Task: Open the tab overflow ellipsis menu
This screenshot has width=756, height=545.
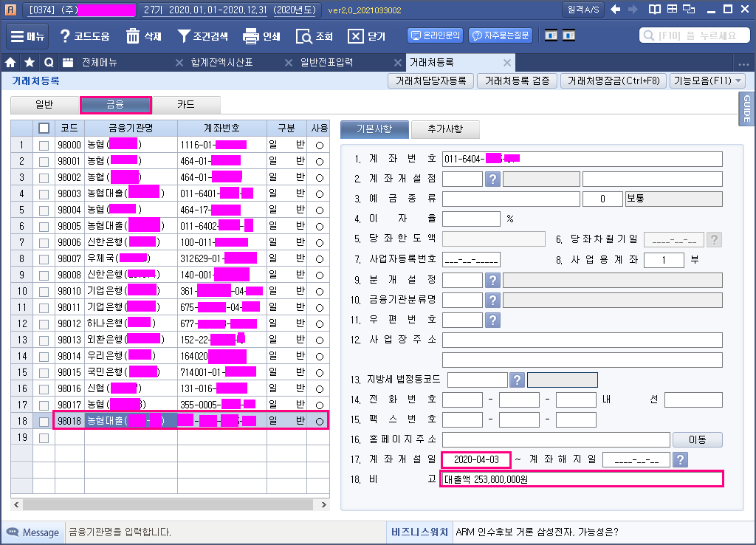Action: [743, 64]
